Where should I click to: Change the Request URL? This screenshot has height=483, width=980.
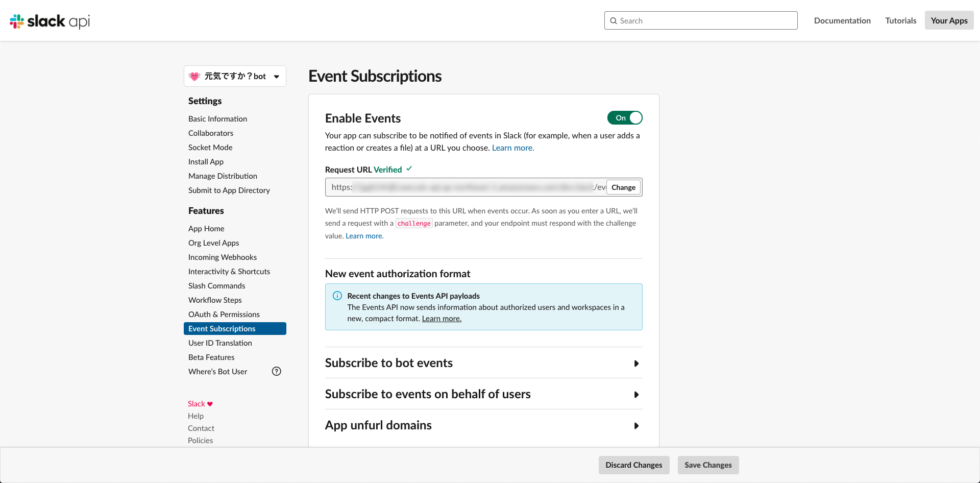pyautogui.click(x=623, y=187)
